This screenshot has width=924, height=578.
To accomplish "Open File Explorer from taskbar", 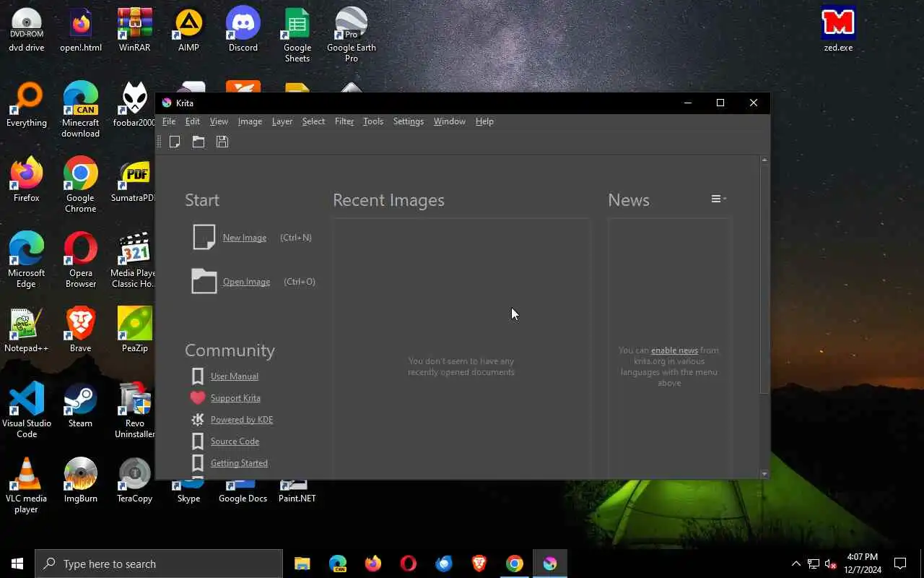I will pyautogui.click(x=302, y=564).
